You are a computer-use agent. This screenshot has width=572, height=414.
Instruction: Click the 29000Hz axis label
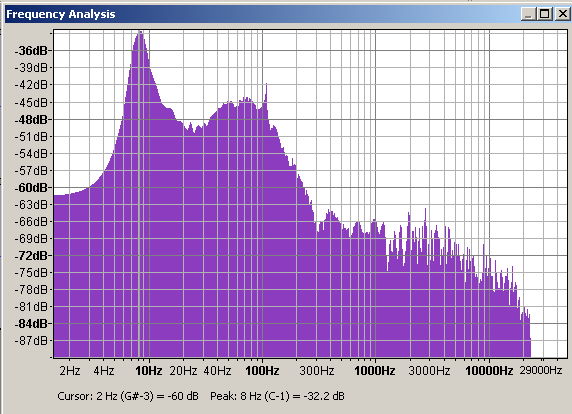click(541, 371)
